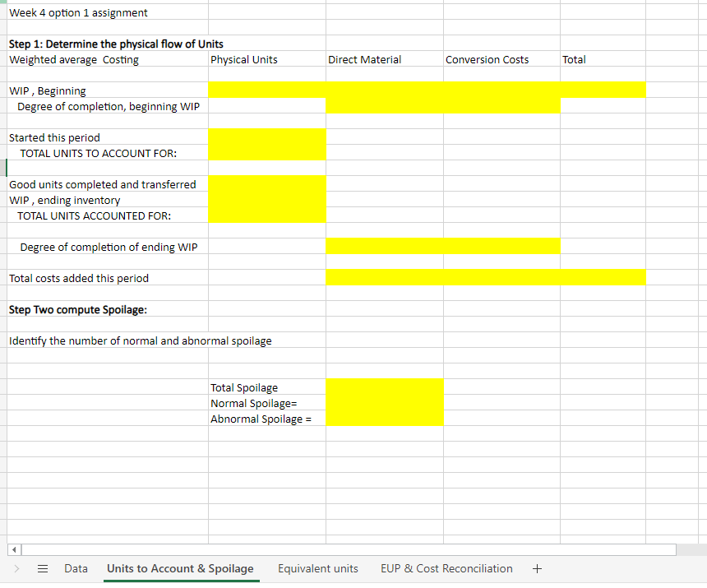
Task: Click the 'Total Spoilage' label cell
Action: tap(267, 388)
